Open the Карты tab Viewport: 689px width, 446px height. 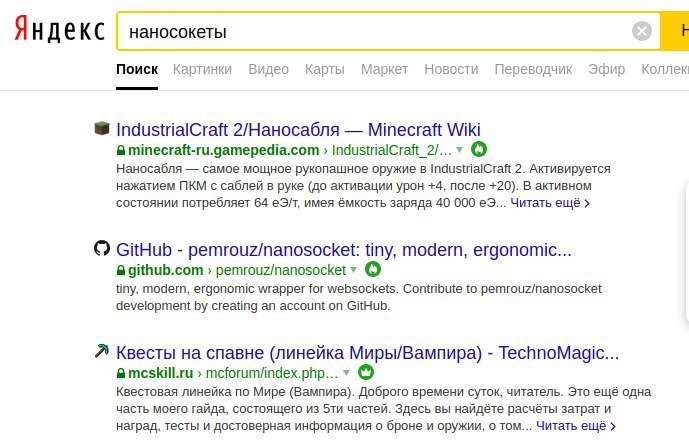pos(325,69)
